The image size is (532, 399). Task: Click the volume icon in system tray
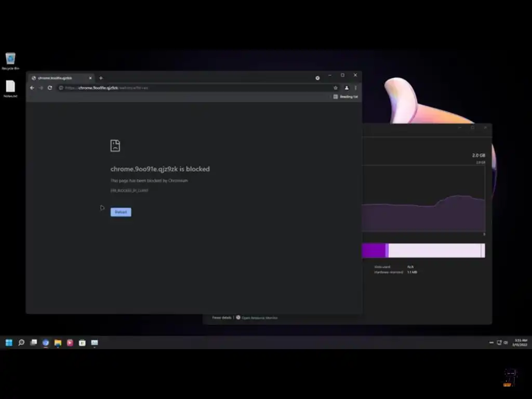pyautogui.click(x=506, y=343)
